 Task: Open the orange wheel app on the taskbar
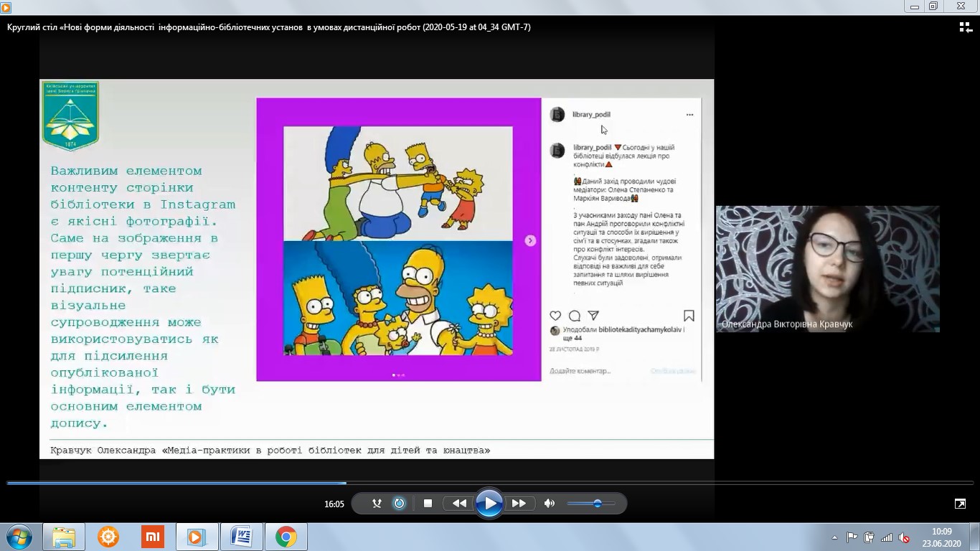tap(108, 537)
